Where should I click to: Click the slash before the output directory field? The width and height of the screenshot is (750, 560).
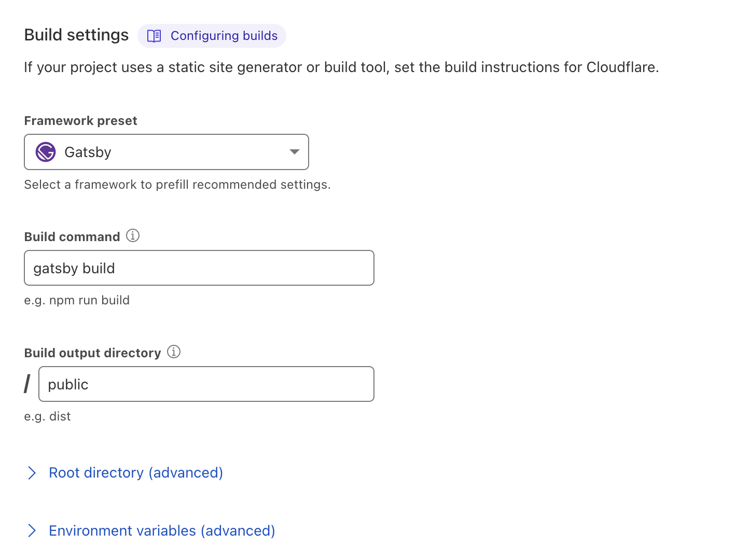[26, 384]
